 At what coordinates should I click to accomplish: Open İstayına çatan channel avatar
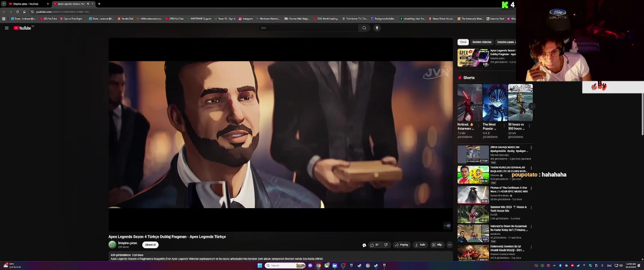click(112, 244)
